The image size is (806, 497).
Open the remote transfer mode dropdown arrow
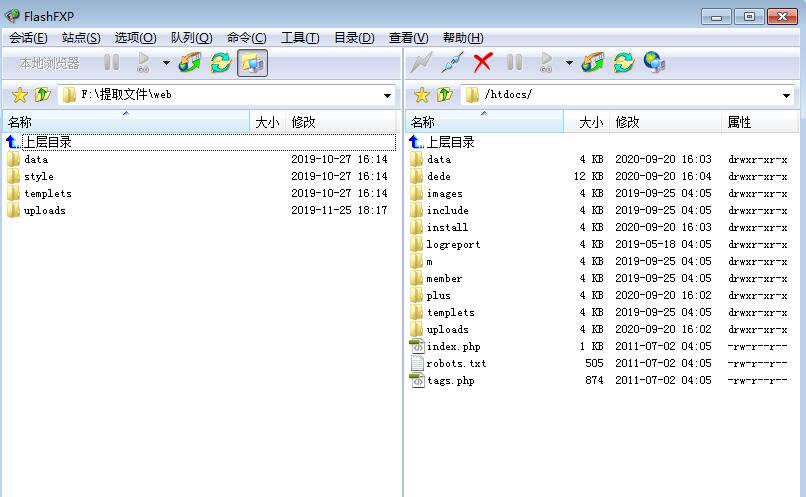click(569, 63)
